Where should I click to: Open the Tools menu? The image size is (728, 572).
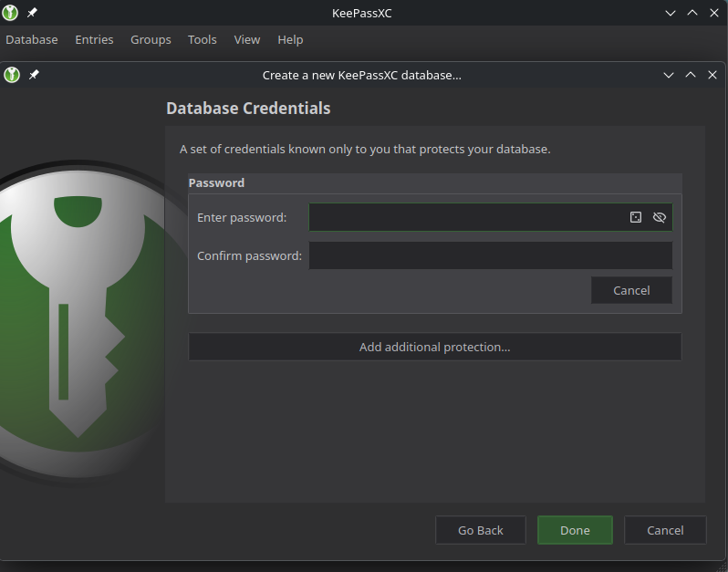pos(202,39)
